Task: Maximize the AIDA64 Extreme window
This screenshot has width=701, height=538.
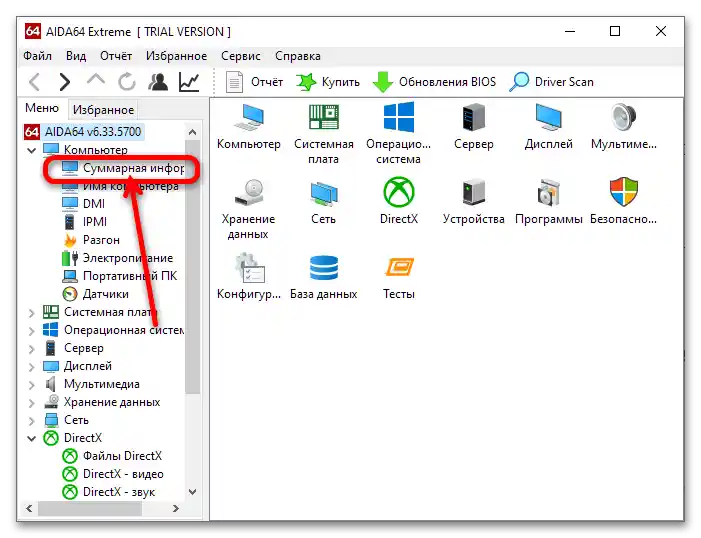Action: [x=615, y=31]
